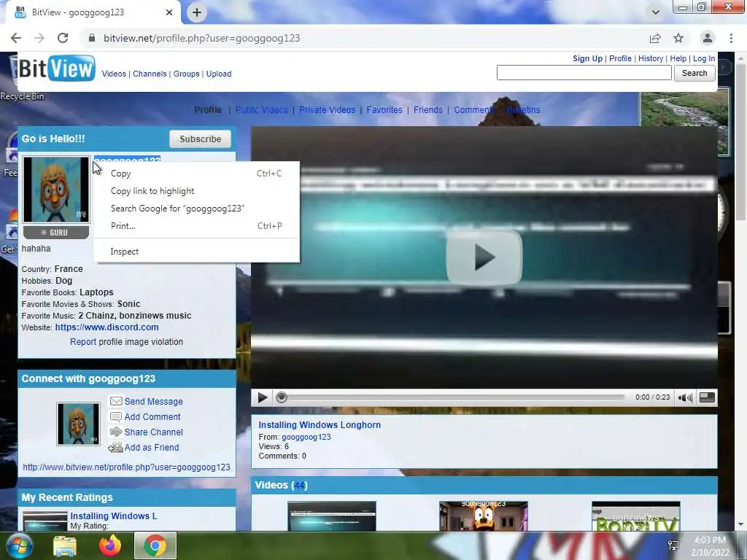Click the taskbar clock showing 4:03 PM
This screenshot has width=747, height=560.
710,540
